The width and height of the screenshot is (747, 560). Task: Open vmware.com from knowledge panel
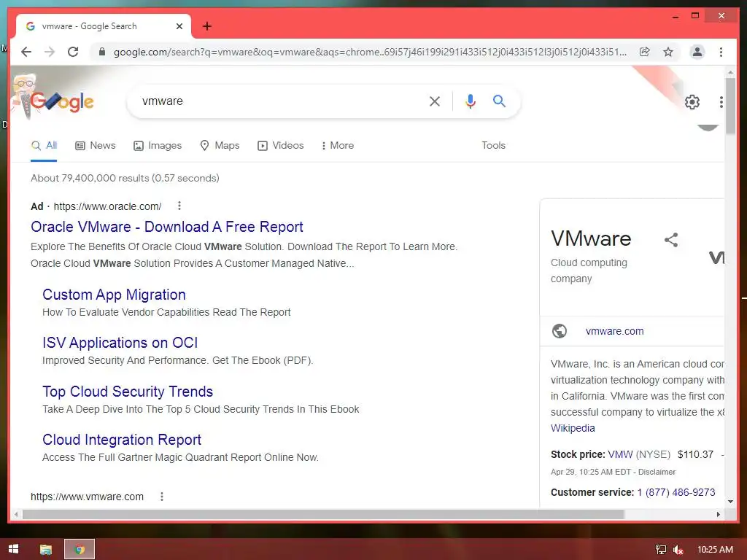tap(614, 331)
